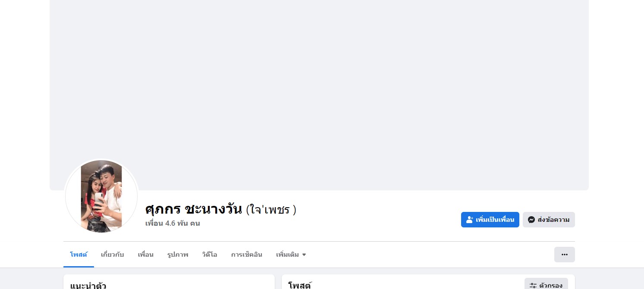Image resolution: width=644 pixels, height=289 pixels.
Task: View the การเช็คอิน tab
Action: point(246,255)
